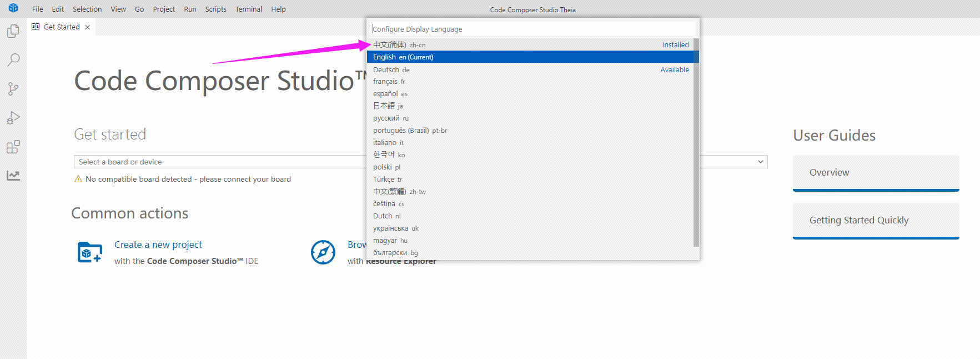The width and height of the screenshot is (980, 359).
Task: Select 日本語 ja language
Action: 530,106
